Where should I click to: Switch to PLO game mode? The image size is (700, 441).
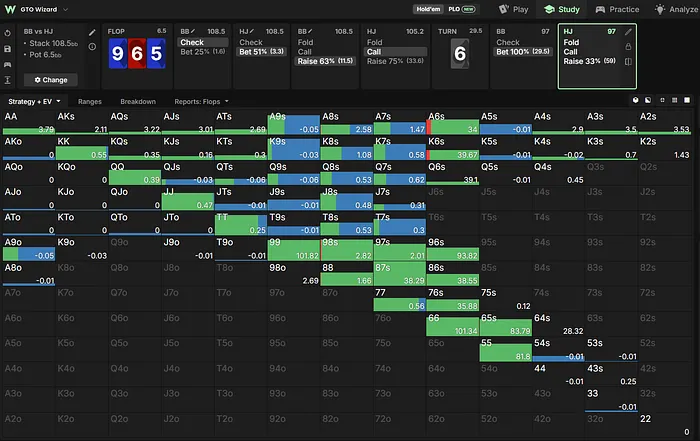click(x=462, y=9)
